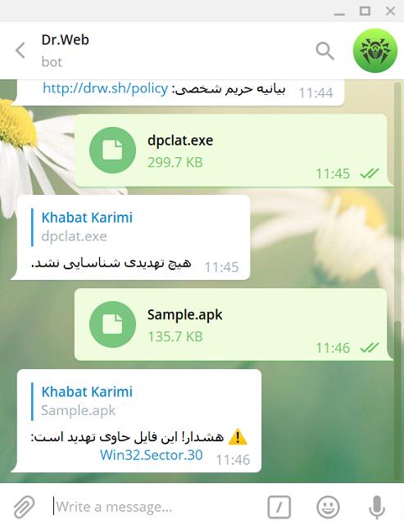Open the bot commands slash button
The width and height of the screenshot is (404, 532).
(279, 507)
